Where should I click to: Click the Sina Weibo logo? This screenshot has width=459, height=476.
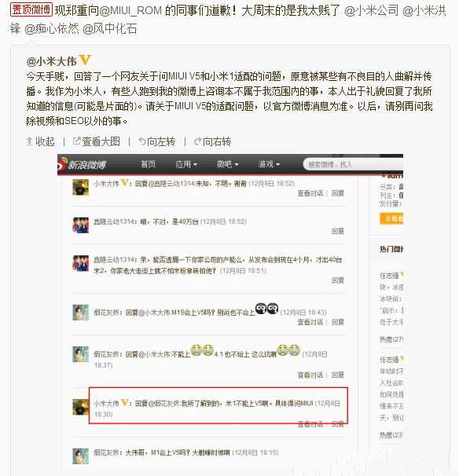(x=82, y=164)
